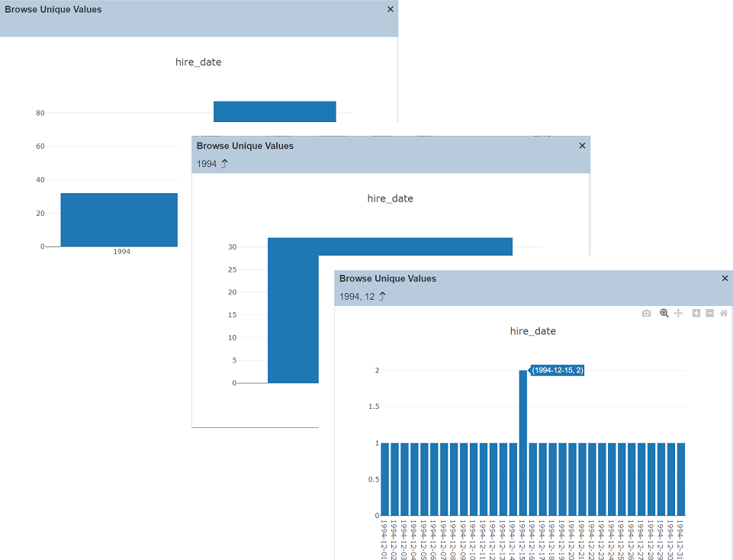This screenshot has width=733, height=560.
Task: Click the Zoom in plus icon
Action: 696,314
